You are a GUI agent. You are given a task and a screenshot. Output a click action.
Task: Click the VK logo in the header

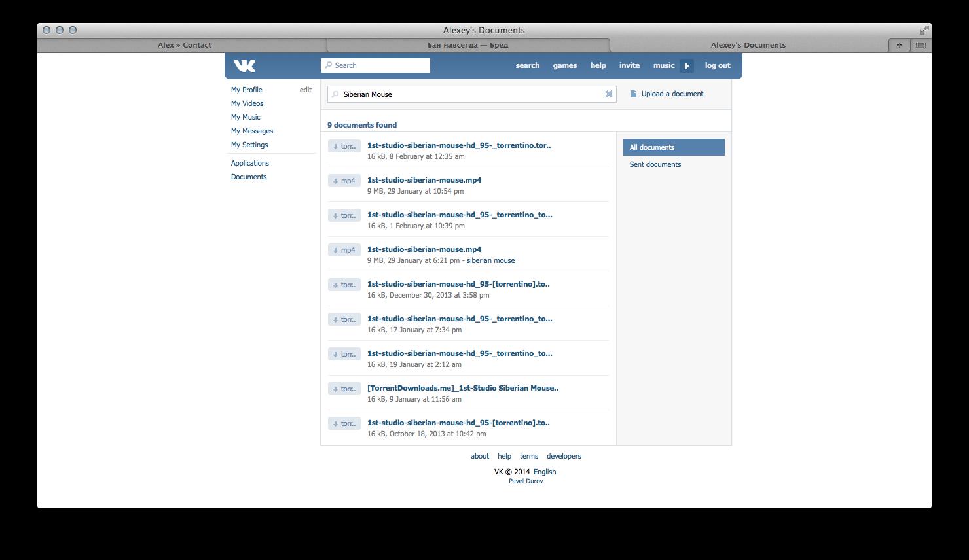[x=244, y=65]
